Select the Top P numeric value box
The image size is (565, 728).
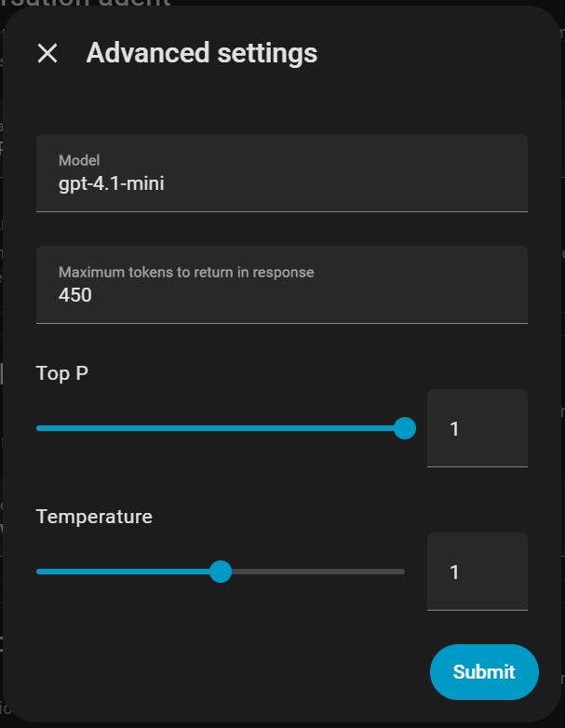coord(477,428)
